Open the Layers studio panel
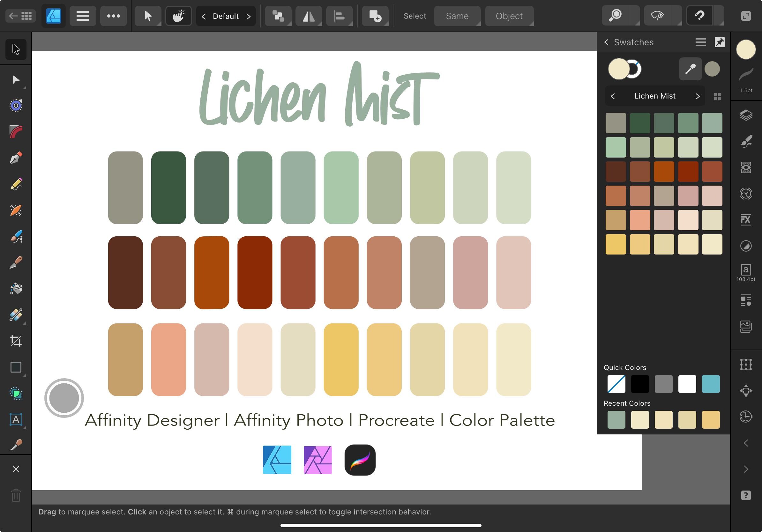762x532 pixels. pyautogui.click(x=746, y=115)
